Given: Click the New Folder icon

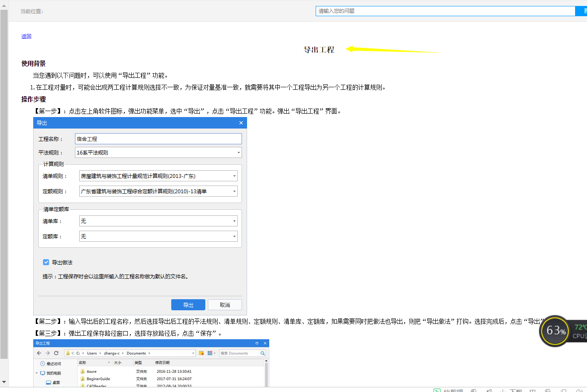Looking at the screenshot, I should [201, 353].
